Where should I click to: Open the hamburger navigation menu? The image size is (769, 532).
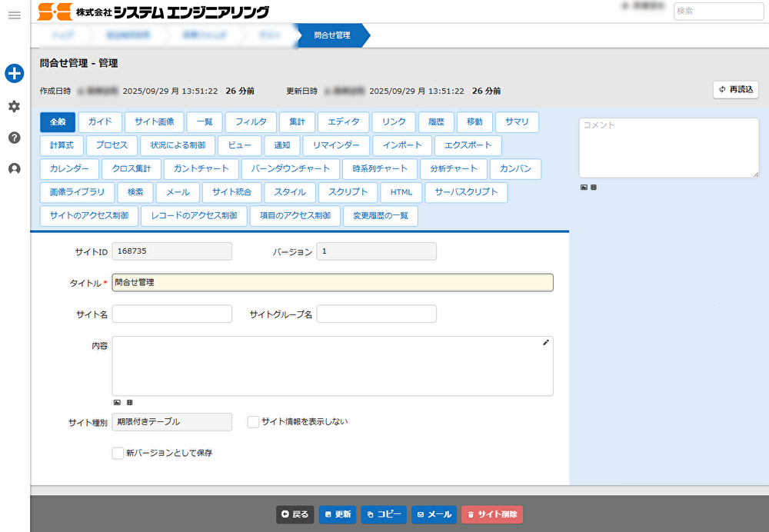click(14, 15)
